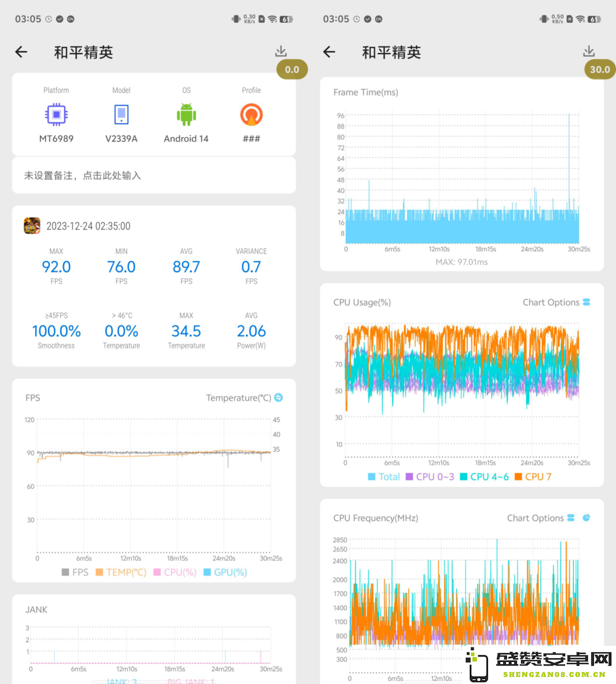
Task: Tap the left status bar battery indicator
Action: point(286,19)
